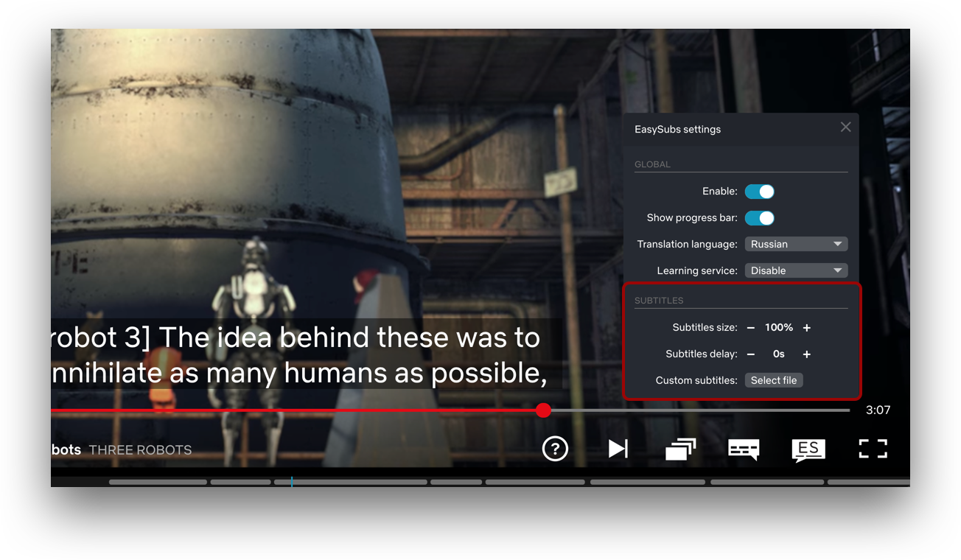The image size is (961, 560).
Task: Click the THREE ROBOTS episode title
Action: (x=140, y=449)
